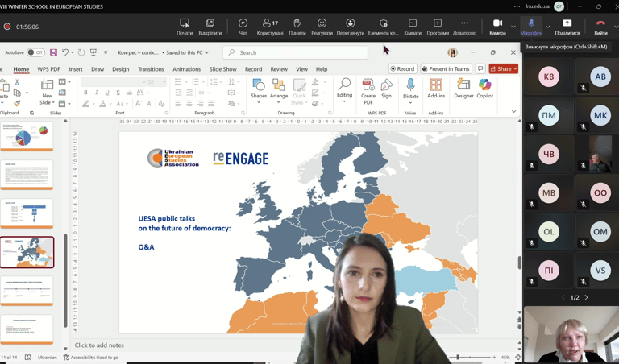Share screen with Поділитися button

pos(567,27)
